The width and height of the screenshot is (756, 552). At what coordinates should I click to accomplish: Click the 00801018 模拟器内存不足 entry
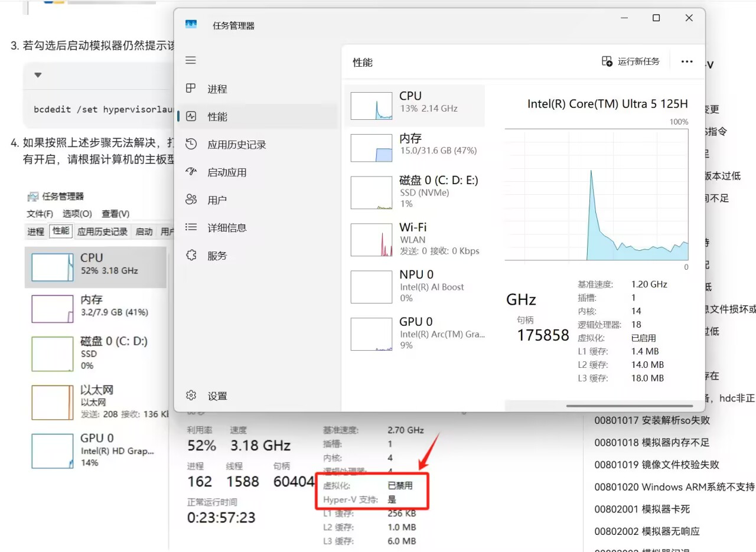pos(651,442)
